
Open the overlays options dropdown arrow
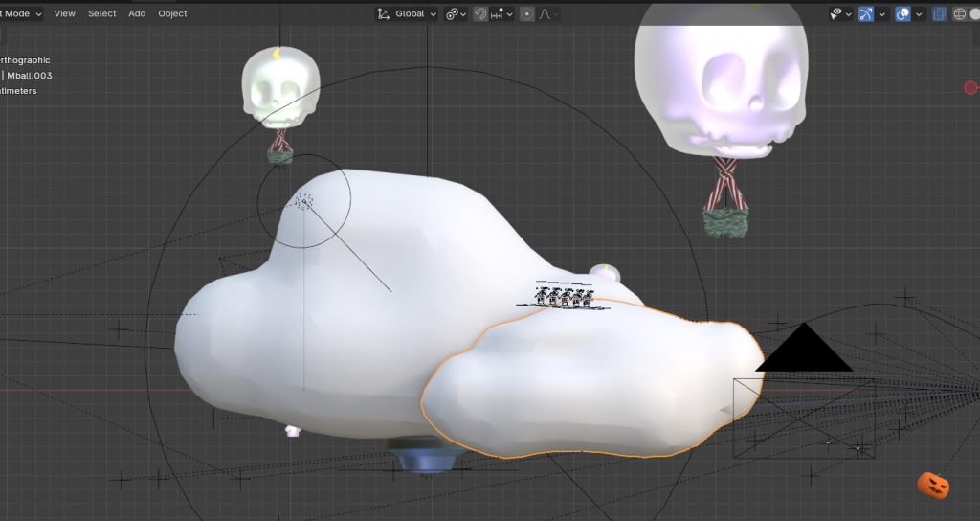[x=919, y=13]
